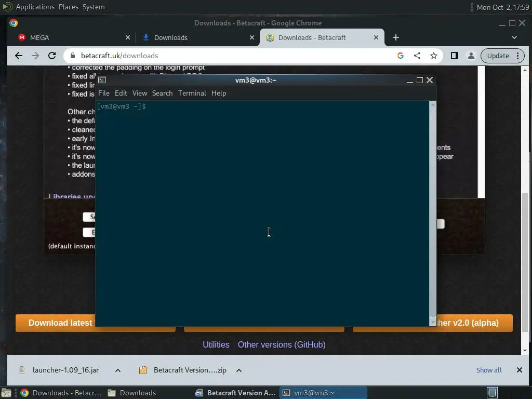Click the clock showing Mon Oct 2, 17:59
Screen dimensions: 532x399
click(502, 7)
